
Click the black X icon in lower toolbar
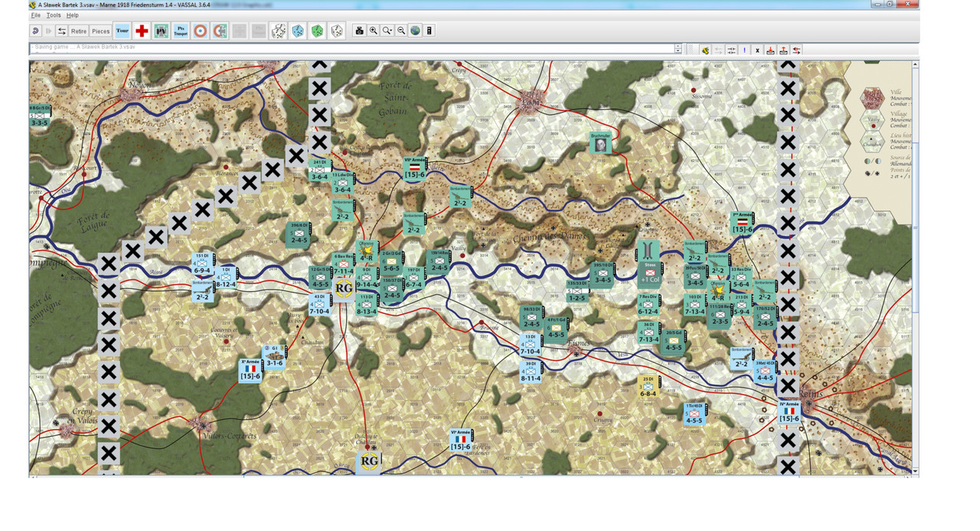click(758, 50)
